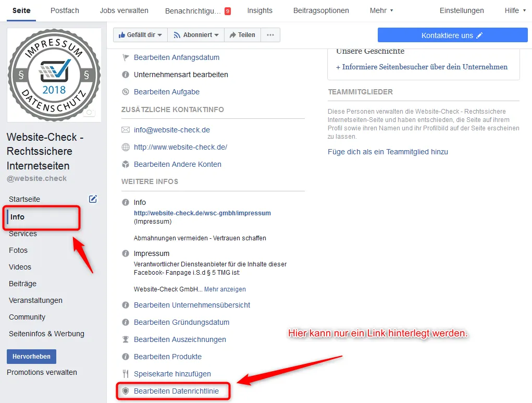Open the Insights tab
Screen dimensions: 532x403
pos(259,10)
